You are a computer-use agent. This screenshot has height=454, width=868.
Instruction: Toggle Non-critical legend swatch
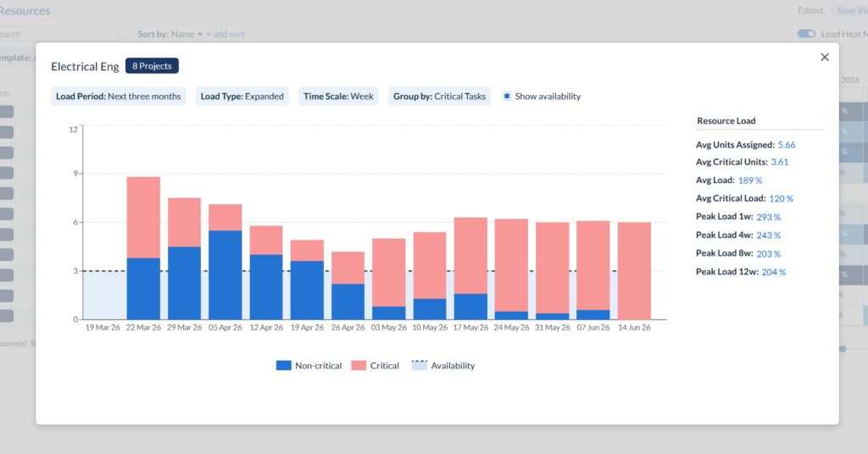pyautogui.click(x=284, y=366)
